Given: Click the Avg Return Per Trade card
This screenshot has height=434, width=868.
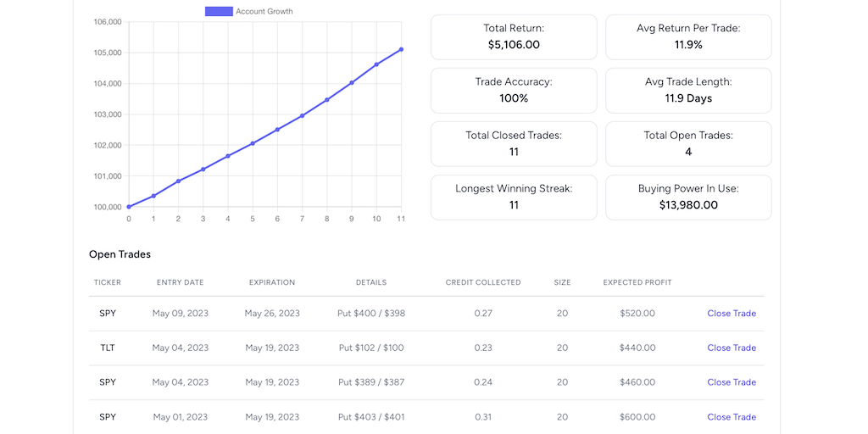Looking at the screenshot, I should (687, 37).
